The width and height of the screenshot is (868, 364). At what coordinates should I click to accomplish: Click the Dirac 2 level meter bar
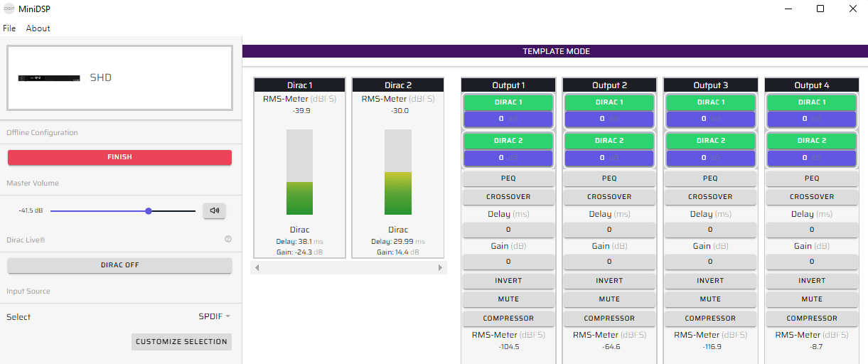click(x=397, y=172)
